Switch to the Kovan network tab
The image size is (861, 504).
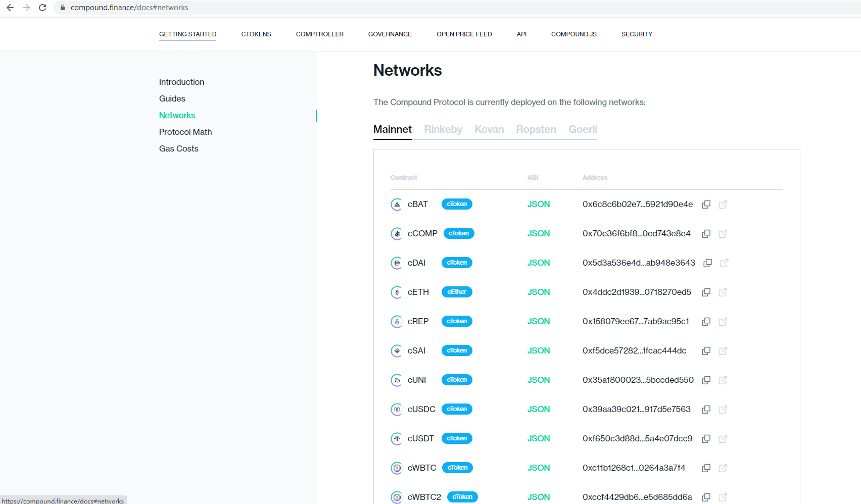(x=489, y=129)
